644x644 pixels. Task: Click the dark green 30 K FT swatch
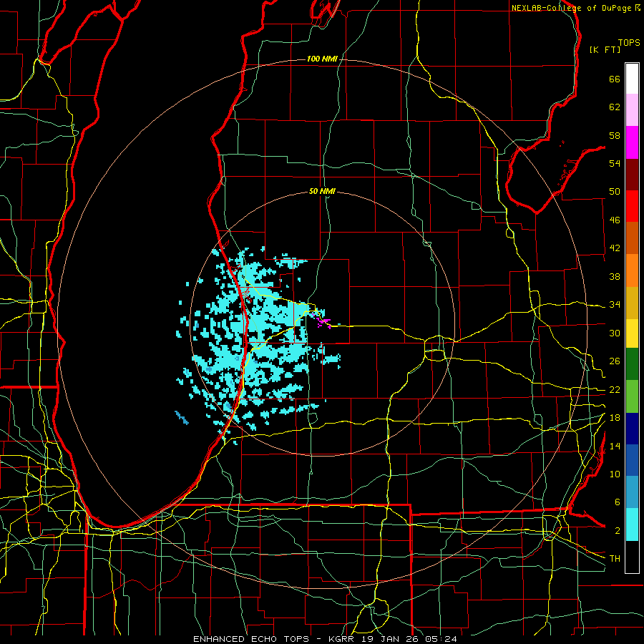pyautogui.click(x=632, y=364)
